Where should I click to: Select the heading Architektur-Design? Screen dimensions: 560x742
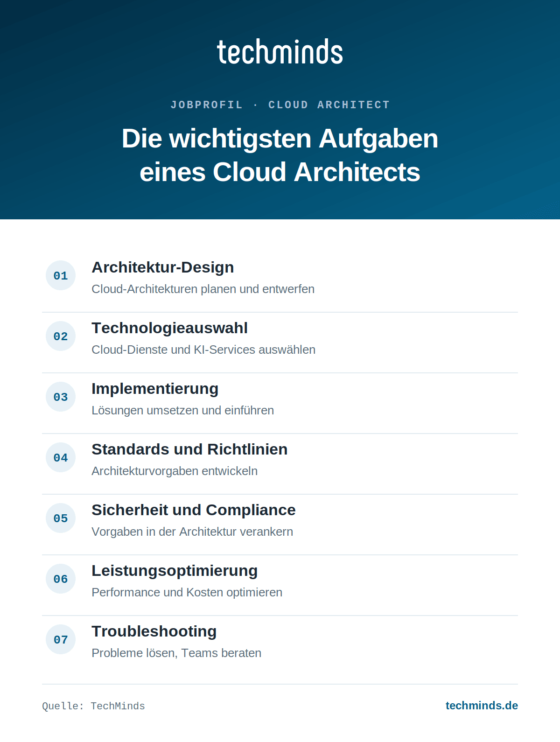(163, 267)
